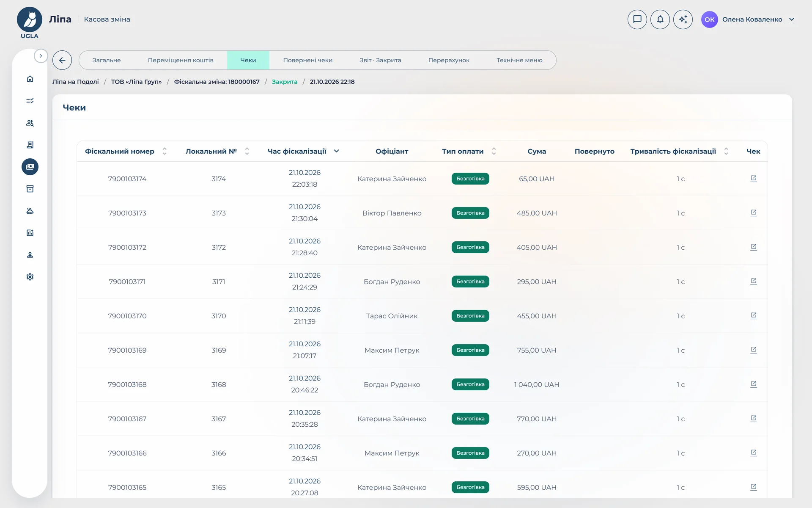Switch to Повернені чеки tab
The width and height of the screenshot is (812, 508).
[307, 60]
